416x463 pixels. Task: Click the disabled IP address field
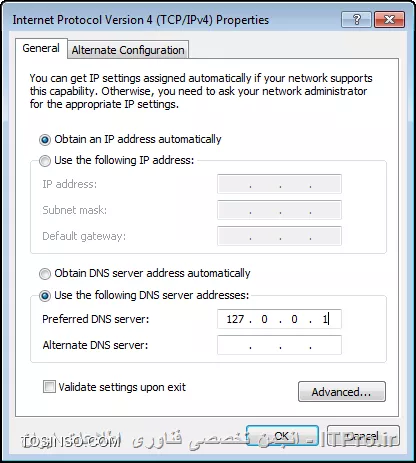(x=279, y=184)
